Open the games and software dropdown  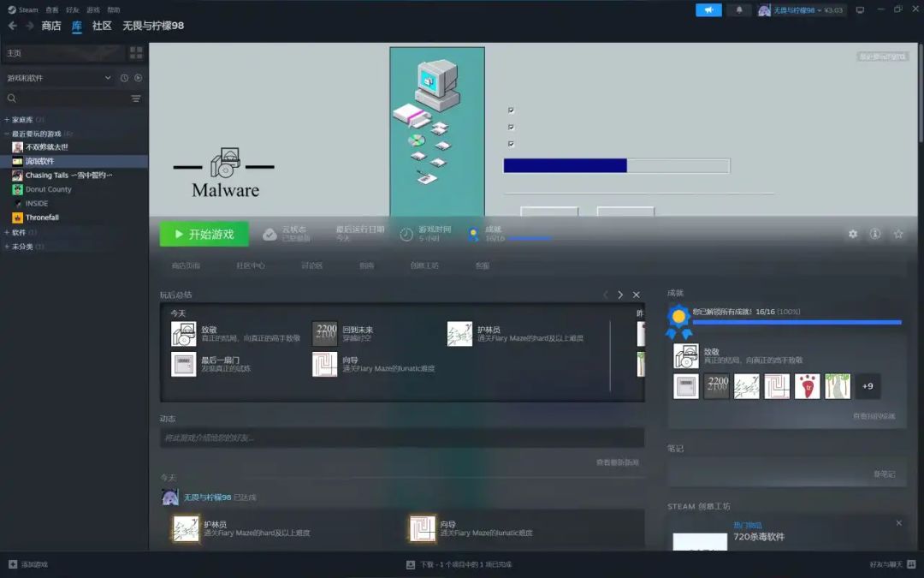point(58,78)
